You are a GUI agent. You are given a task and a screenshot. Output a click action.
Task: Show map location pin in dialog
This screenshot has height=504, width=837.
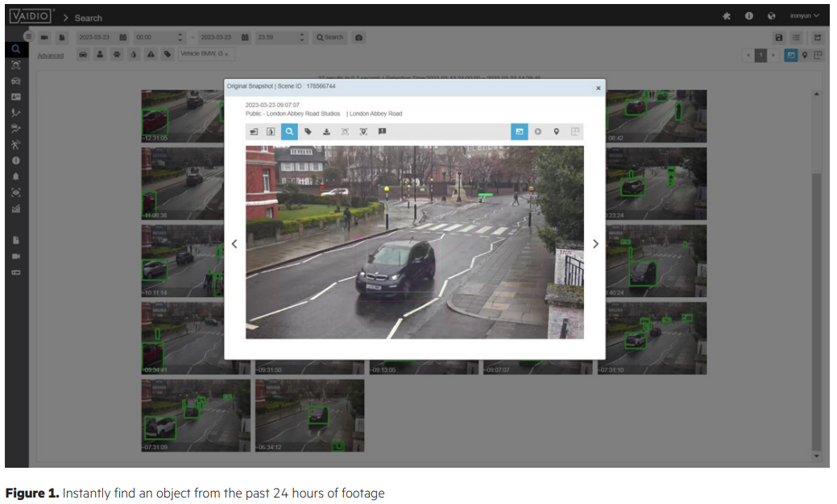[556, 132]
